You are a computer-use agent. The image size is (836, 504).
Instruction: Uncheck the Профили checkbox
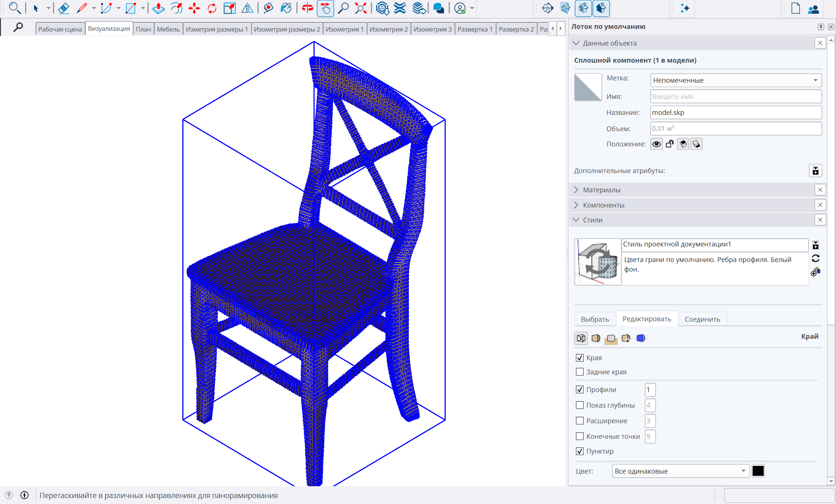point(580,389)
